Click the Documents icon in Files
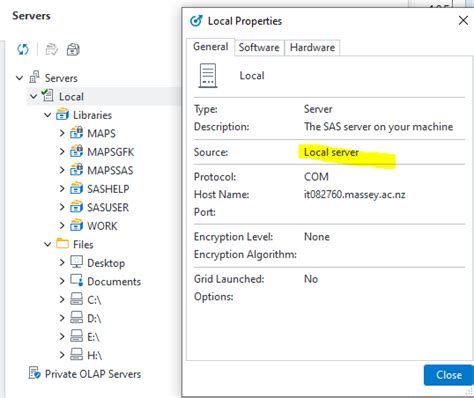Screen dimensions: 474x398 tap(76, 281)
